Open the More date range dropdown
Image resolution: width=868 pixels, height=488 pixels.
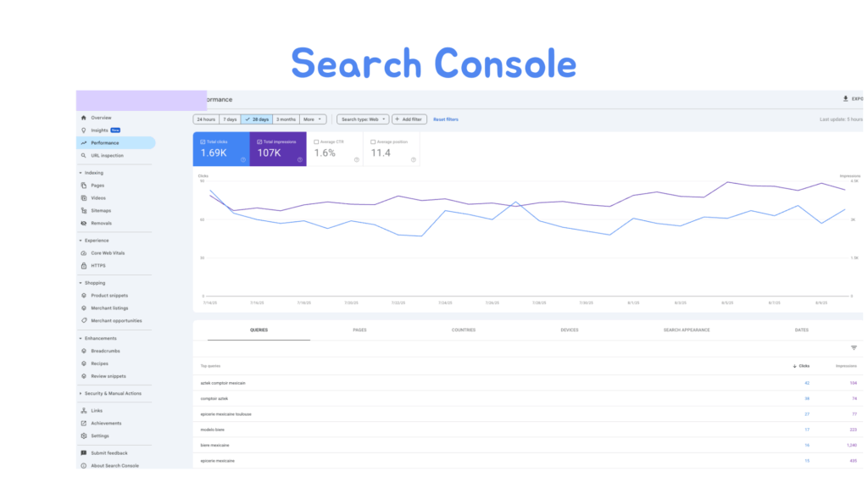(x=313, y=119)
